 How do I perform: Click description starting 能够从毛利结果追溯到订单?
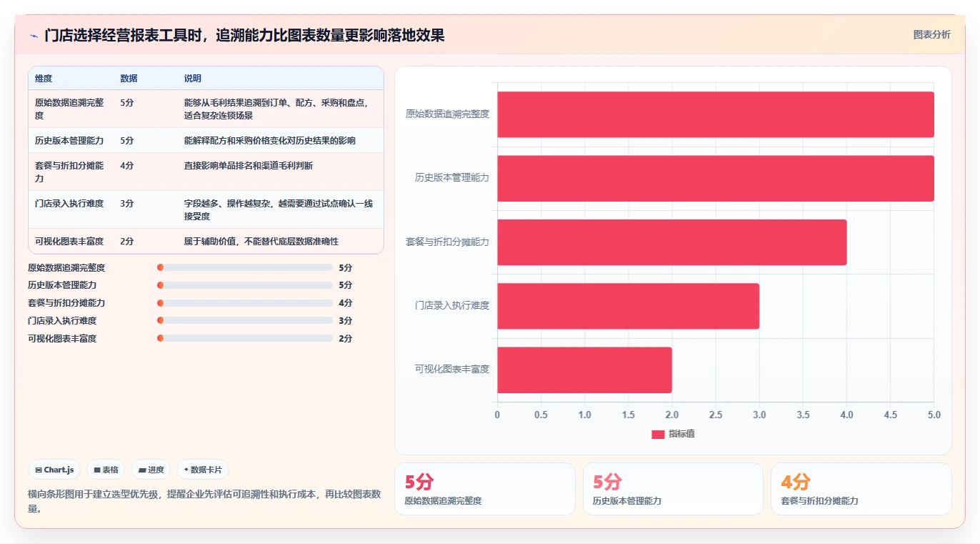276,109
